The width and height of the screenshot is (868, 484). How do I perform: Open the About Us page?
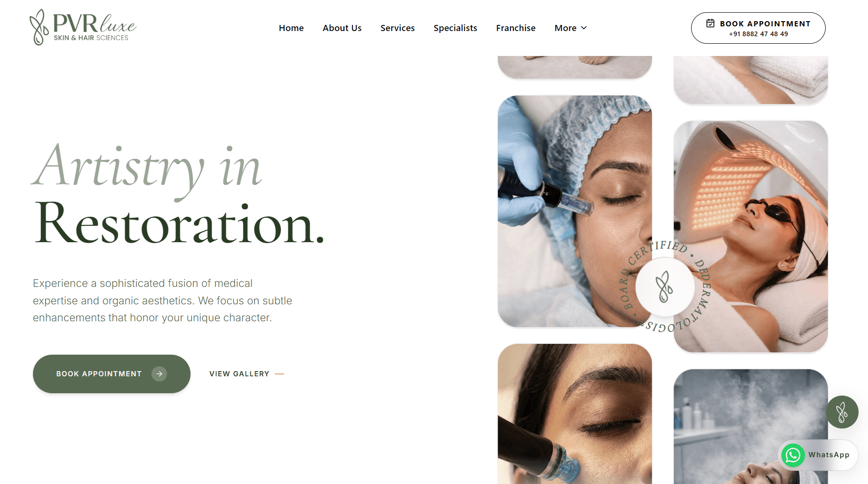[342, 28]
